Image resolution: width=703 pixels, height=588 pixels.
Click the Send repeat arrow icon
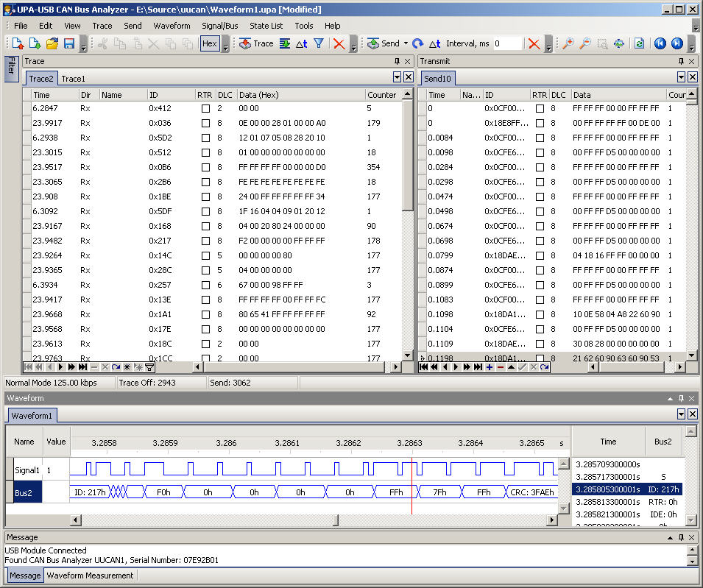point(417,44)
